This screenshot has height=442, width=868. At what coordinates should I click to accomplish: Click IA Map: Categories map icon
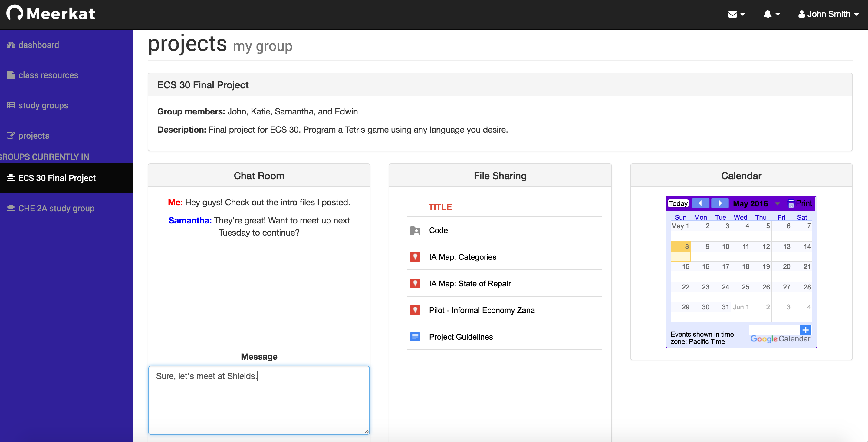415,257
